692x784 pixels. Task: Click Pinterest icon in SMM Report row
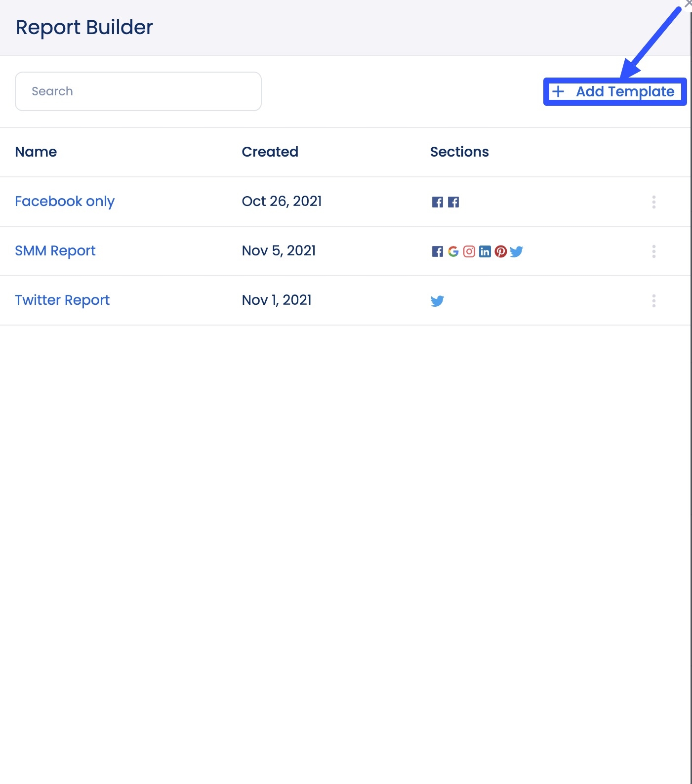coord(501,251)
